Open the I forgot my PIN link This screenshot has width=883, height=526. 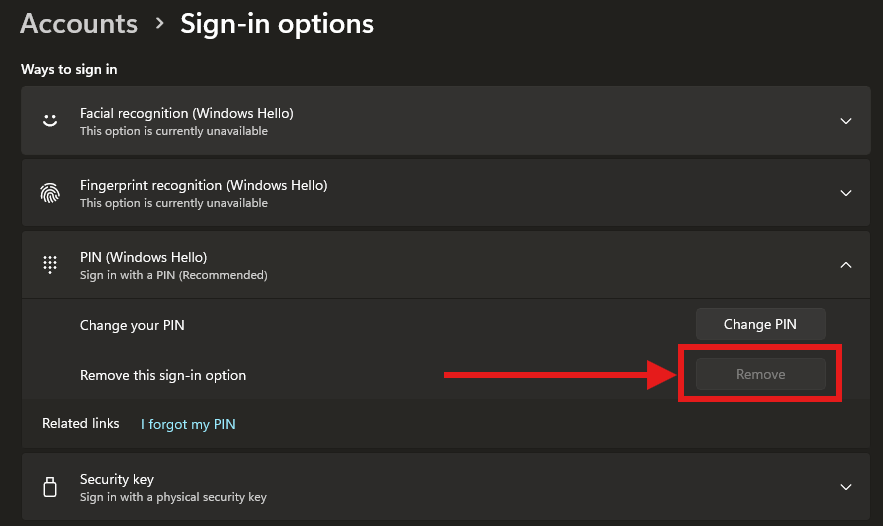[188, 424]
